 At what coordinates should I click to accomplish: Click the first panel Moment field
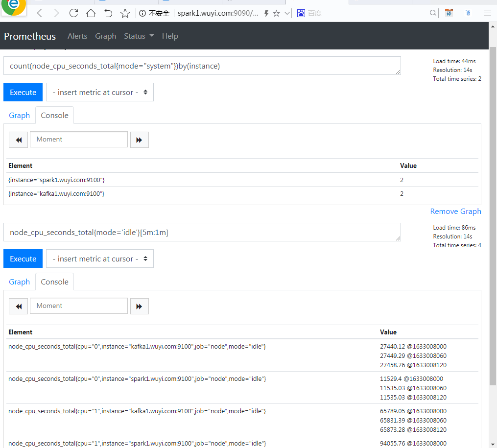[79, 140]
